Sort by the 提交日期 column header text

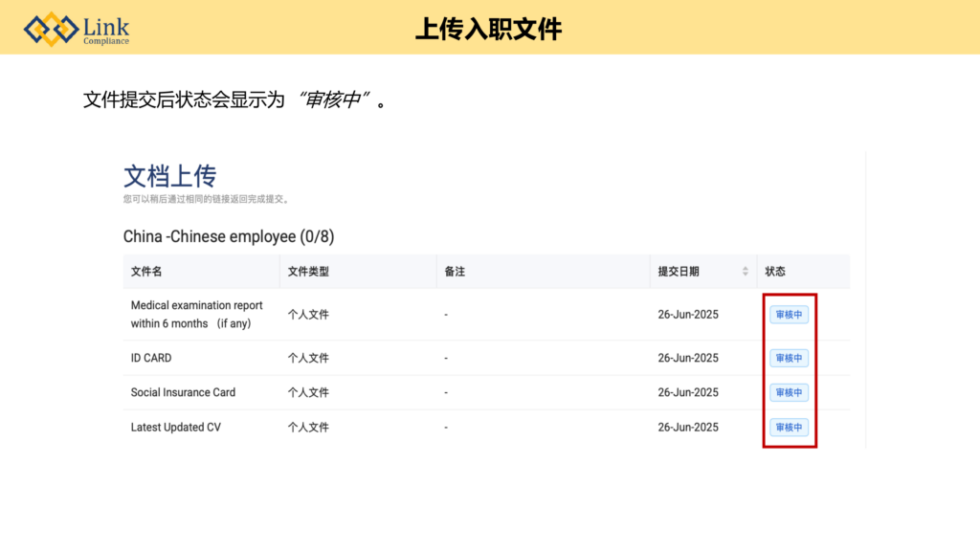[679, 272]
